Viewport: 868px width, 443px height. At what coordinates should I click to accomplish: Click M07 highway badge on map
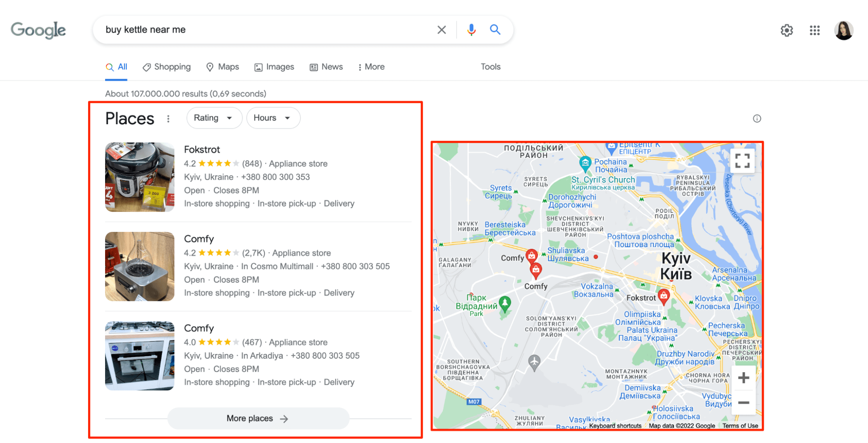click(x=474, y=402)
